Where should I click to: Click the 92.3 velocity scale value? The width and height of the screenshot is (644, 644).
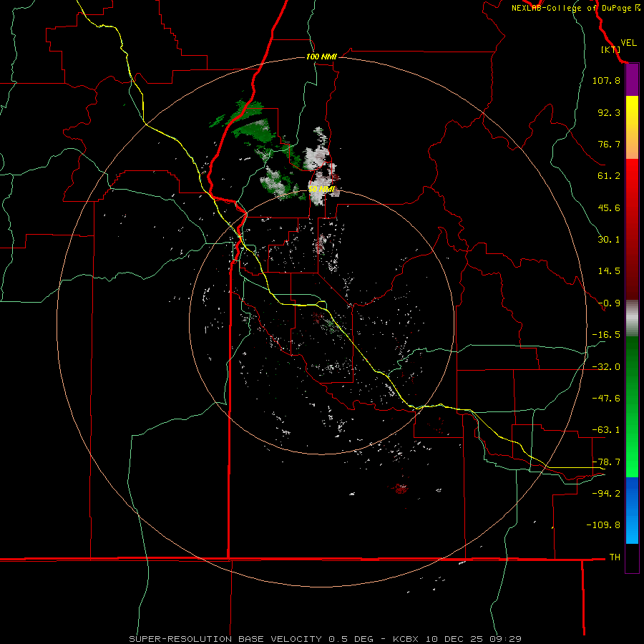609,112
